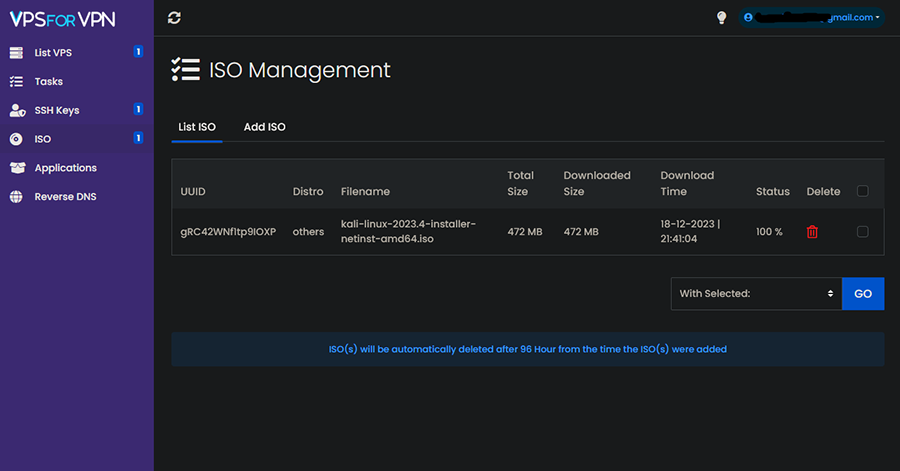
Task: Click the UUID gRC42WNf1tp9IOXP cell
Action: (228, 232)
